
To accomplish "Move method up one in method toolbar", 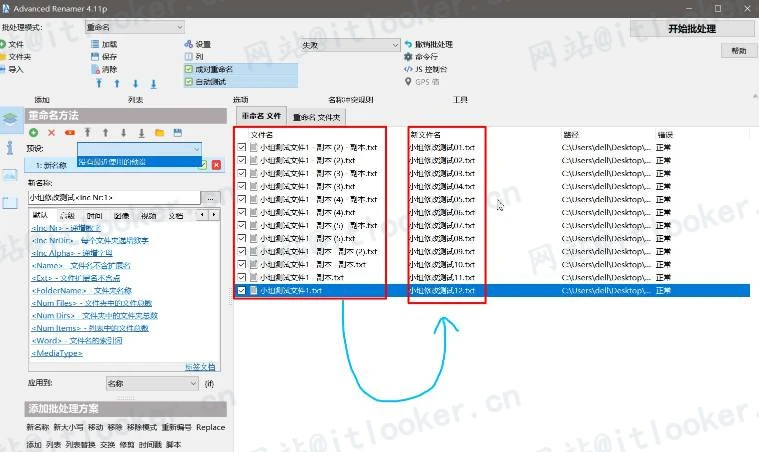I will [x=105, y=133].
